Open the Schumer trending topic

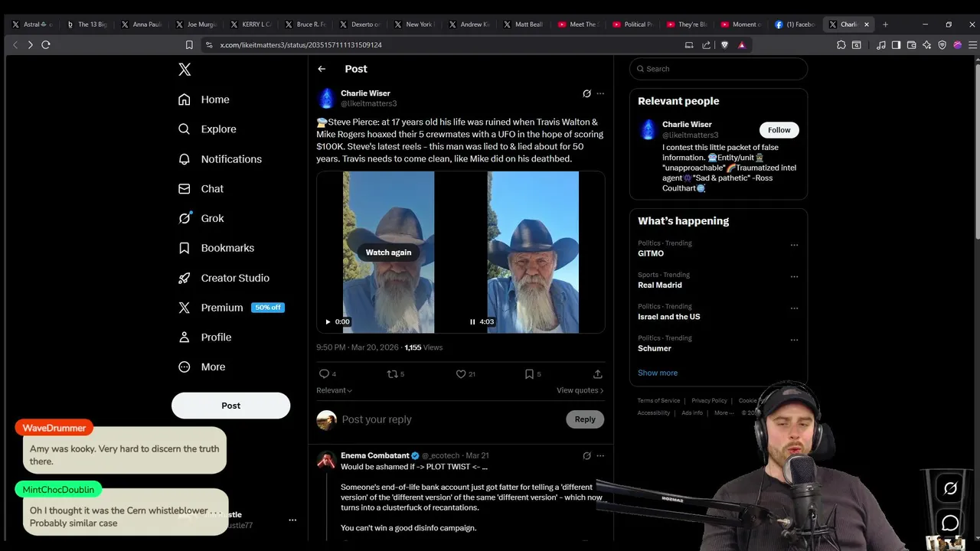655,348
